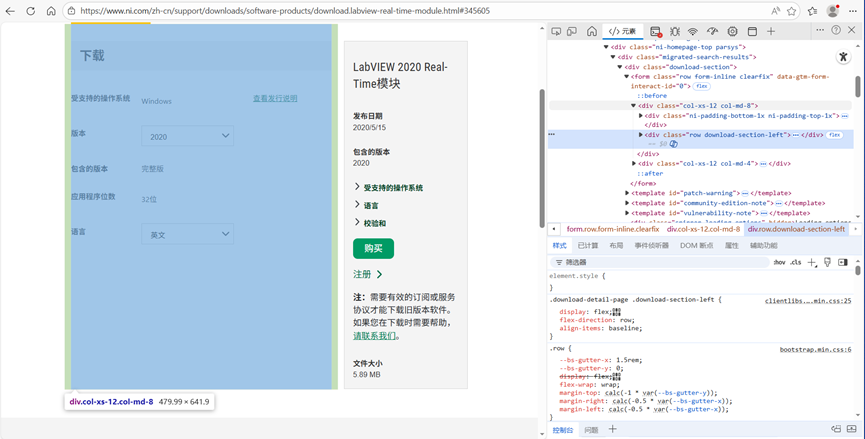This screenshot has height=439, width=865.
Task: Collapse the download-section div node
Action: pos(620,67)
